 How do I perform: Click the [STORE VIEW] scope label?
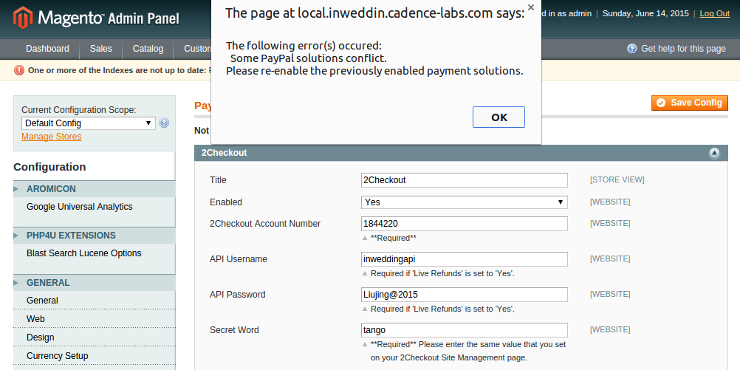pyautogui.click(x=617, y=180)
